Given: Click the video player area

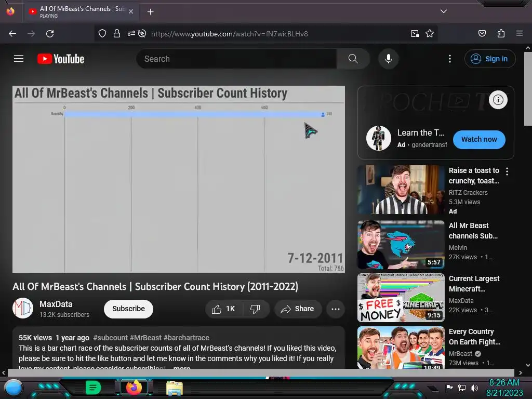Looking at the screenshot, I should (x=179, y=179).
